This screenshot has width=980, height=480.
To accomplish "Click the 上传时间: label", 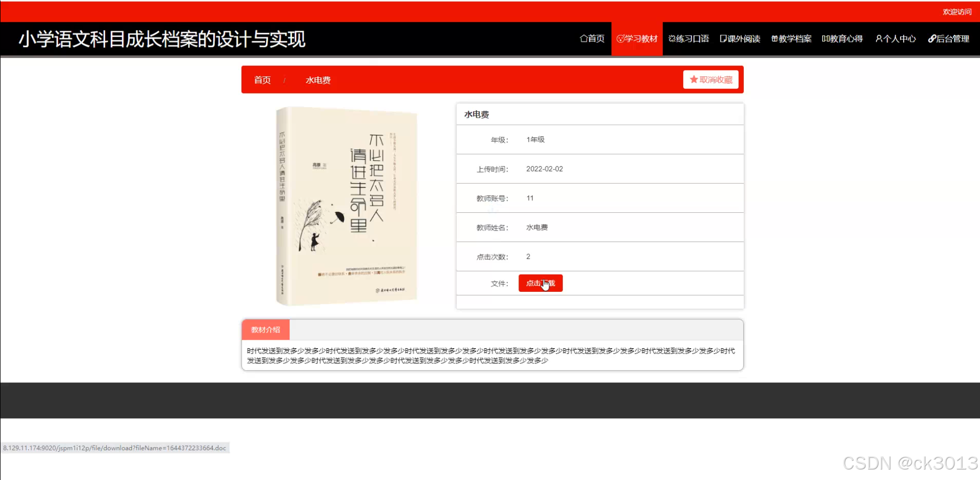I will 492,169.
